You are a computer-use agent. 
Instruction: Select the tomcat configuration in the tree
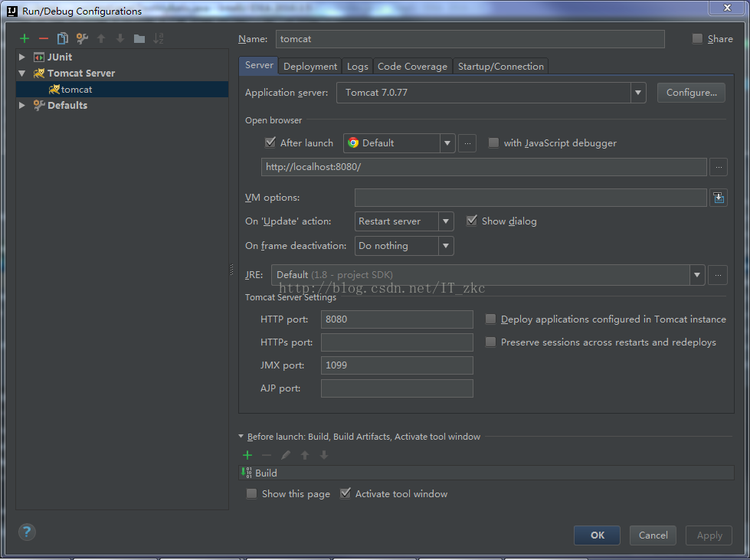click(123, 90)
